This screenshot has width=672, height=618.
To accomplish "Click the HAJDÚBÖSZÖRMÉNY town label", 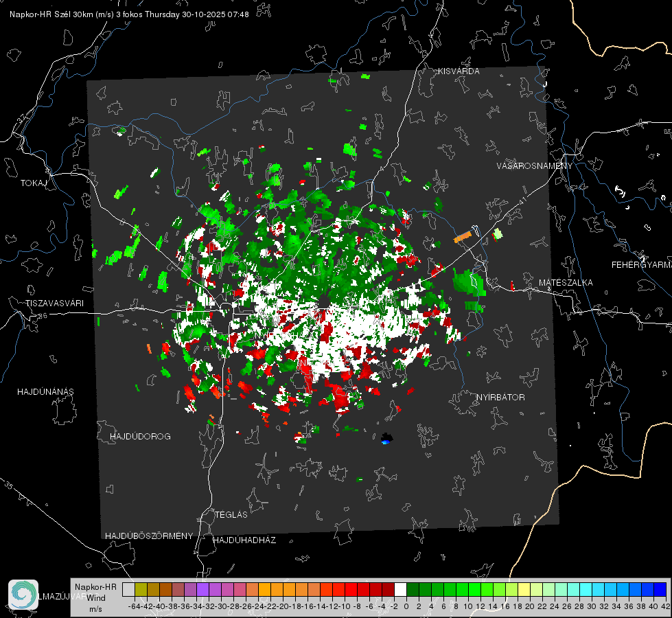I will 149,536.
